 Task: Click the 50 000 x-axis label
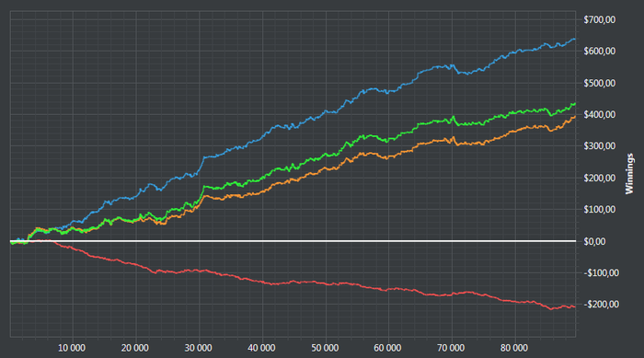[x=325, y=348]
